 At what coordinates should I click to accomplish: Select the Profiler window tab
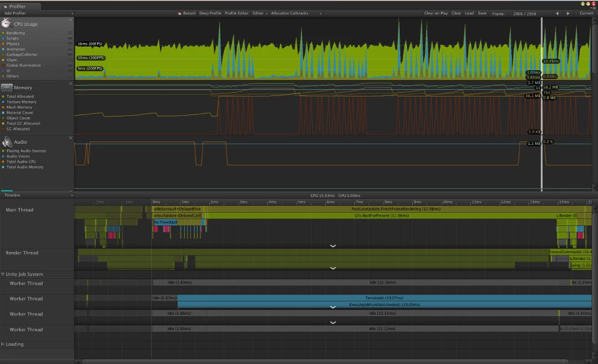tap(17, 6)
